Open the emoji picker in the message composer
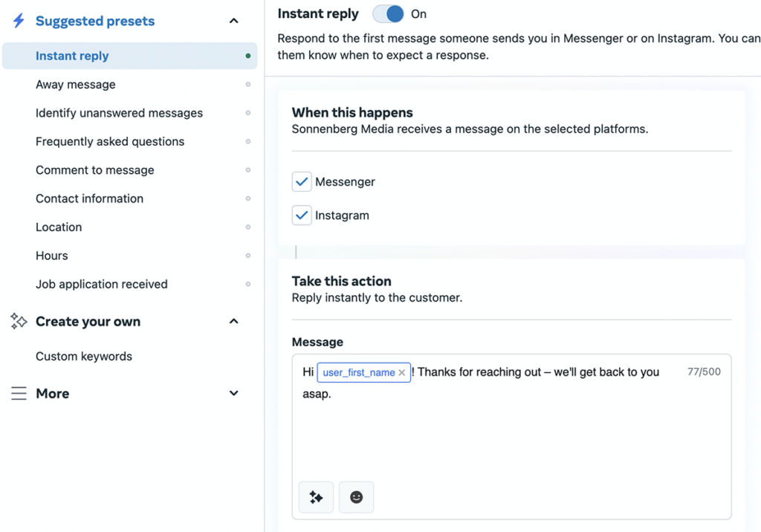The width and height of the screenshot is (761, 532). pyautogui.click(x=356, y=497)
